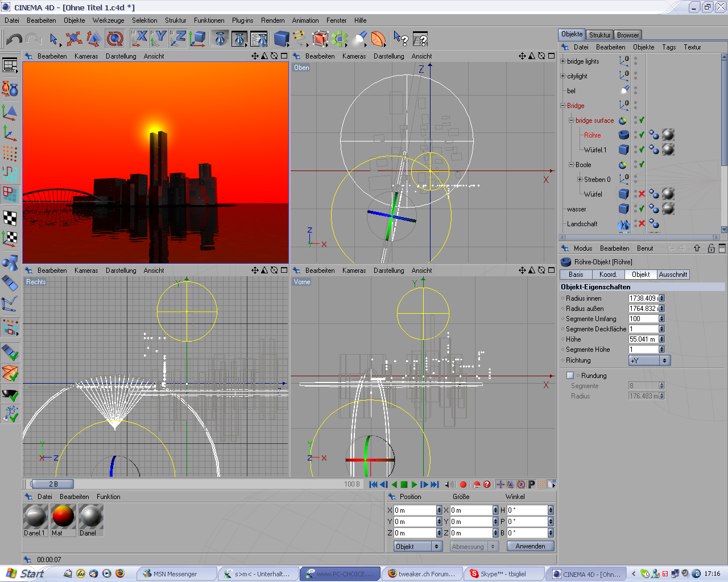Viewport: 728px width, 582px height.
Task: Click the Röhre tube object icon
Action: 623,135
